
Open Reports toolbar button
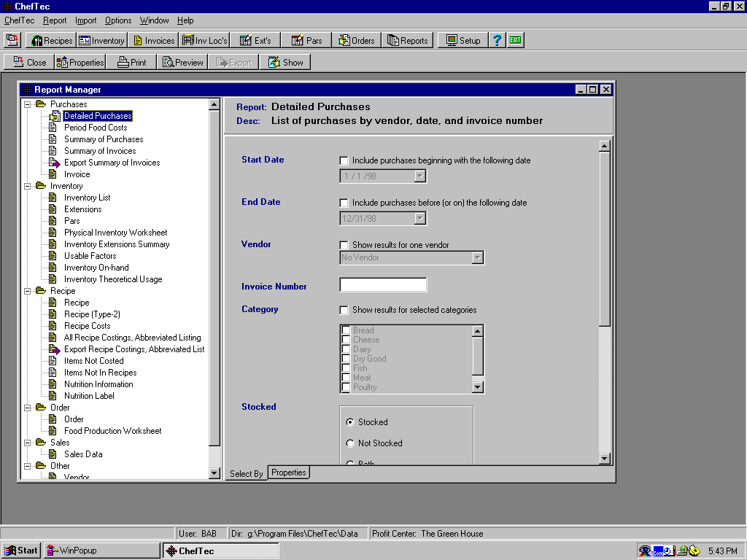click(408, 41)
